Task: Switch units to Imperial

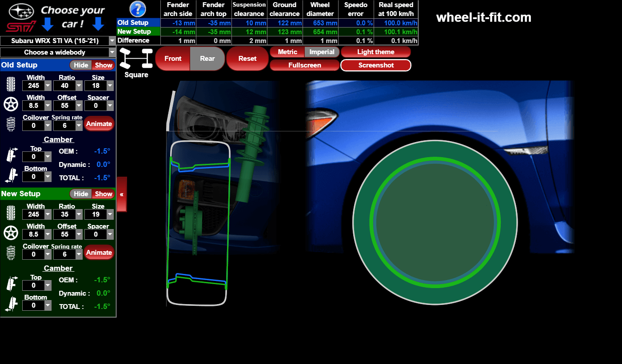Action: pyautogui.click(x=322, y=52)
